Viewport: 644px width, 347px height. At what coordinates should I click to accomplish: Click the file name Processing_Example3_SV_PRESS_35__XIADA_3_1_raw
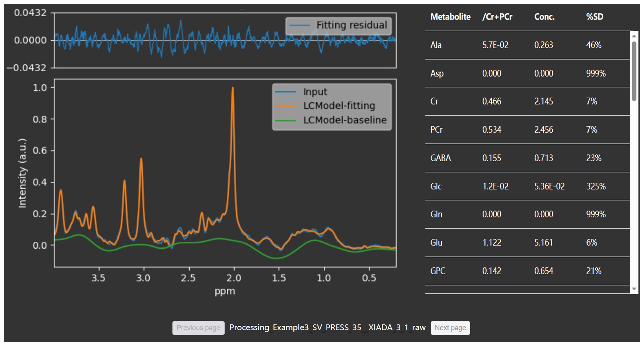(x=327, y=328)
